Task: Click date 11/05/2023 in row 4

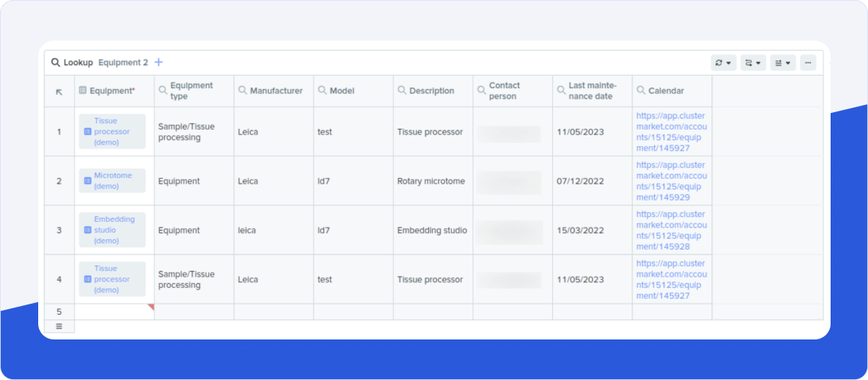Action: point(593,279)
